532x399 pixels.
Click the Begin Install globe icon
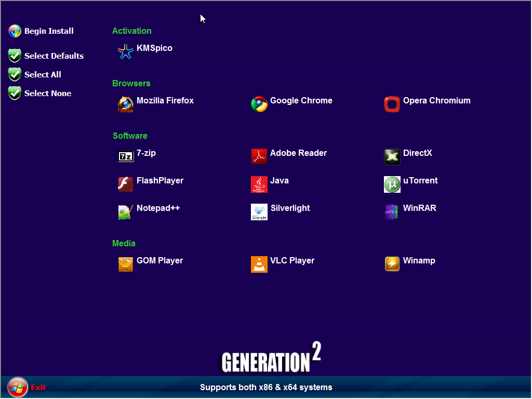[15, 31]
